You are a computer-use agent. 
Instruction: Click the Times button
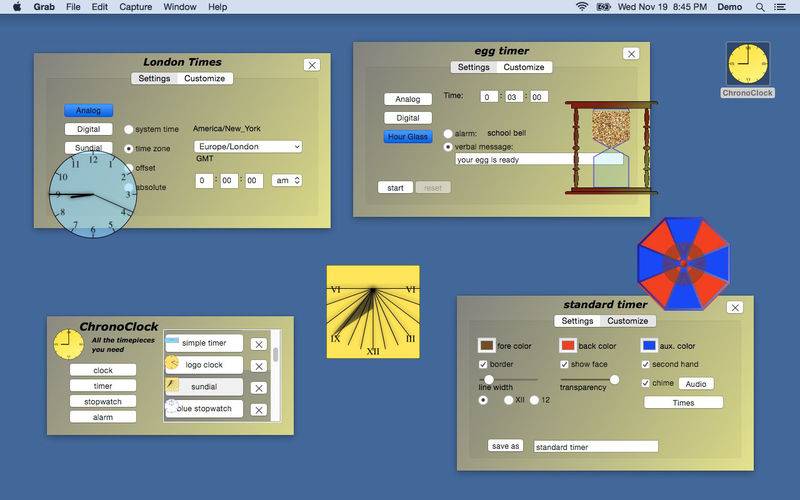point(683,403)
